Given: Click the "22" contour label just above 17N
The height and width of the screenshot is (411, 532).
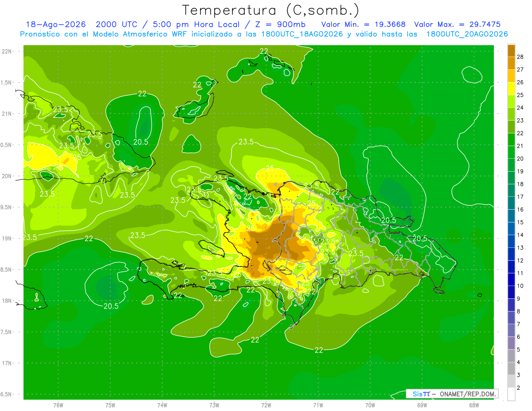Looking at the screenshot, I should (x=319, y=350).
